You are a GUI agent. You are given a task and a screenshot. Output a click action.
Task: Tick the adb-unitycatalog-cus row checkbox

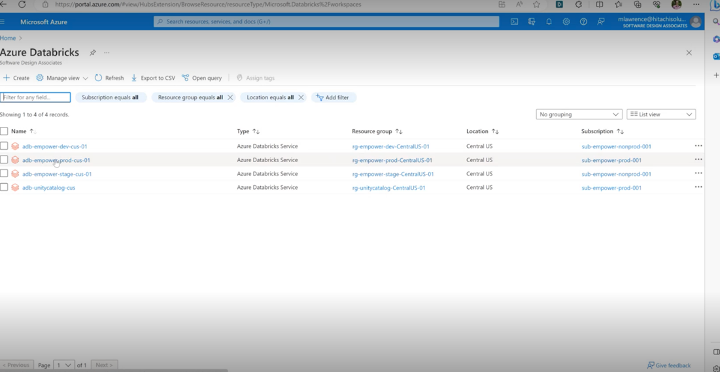[x=4, y=187]
